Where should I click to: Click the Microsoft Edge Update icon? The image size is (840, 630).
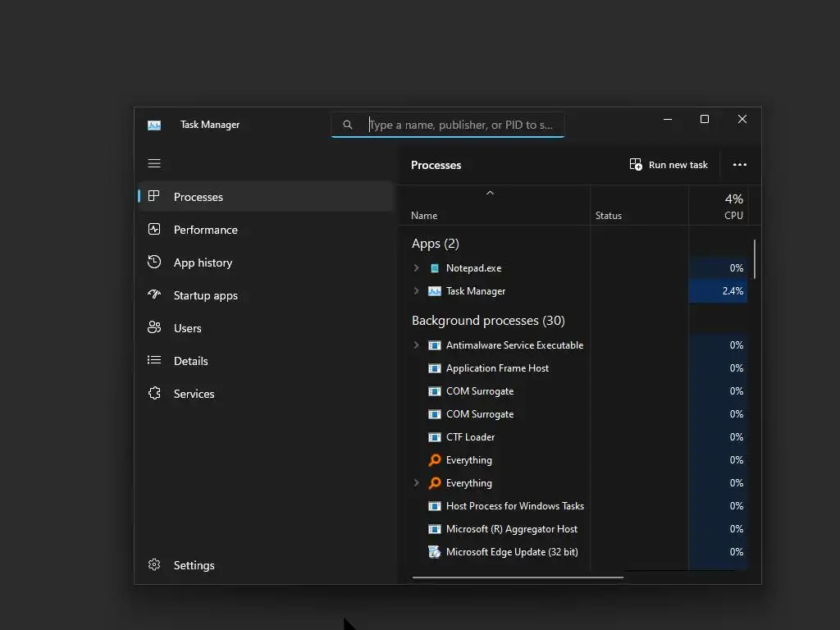pyautogui.click(x=435, y=552)
